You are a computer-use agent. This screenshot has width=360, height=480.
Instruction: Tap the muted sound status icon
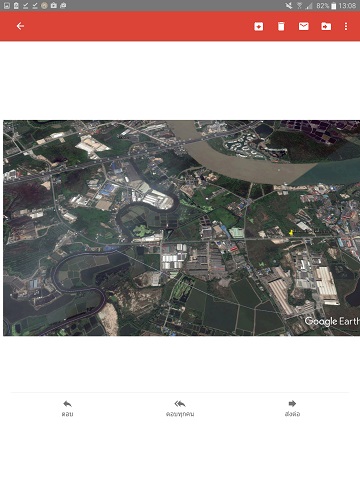[x=289, y=6]
